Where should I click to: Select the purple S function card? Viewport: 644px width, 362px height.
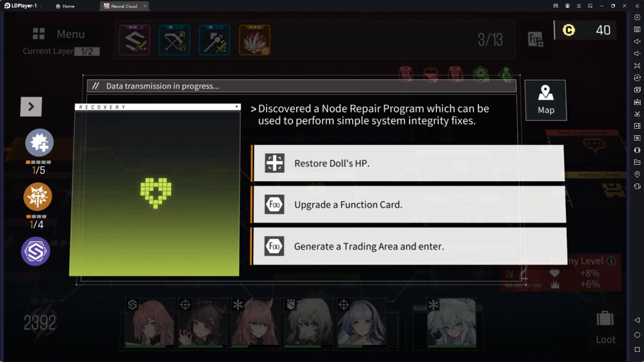coord(135,40)
